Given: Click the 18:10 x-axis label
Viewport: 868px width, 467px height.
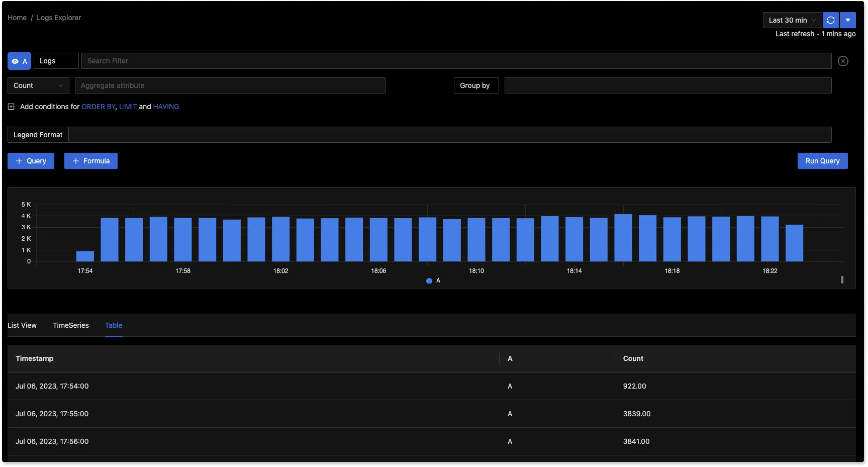Looking at the screenshot, I should click(x=476, y=271).
